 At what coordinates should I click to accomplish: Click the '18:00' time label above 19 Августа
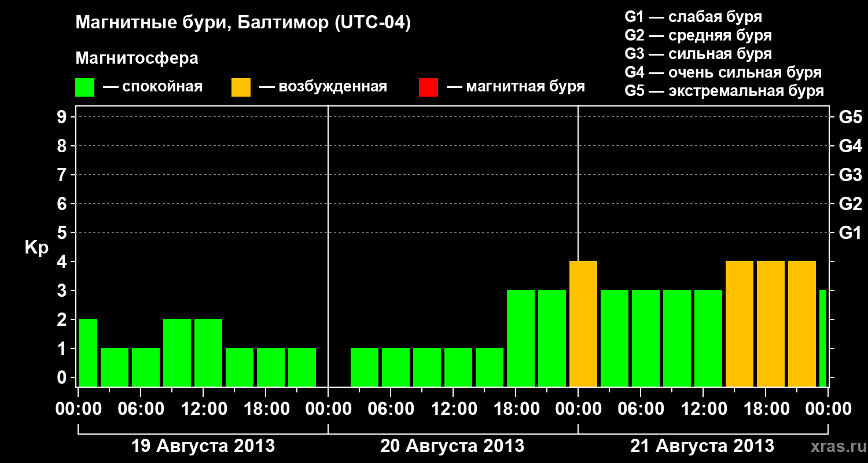266,409
